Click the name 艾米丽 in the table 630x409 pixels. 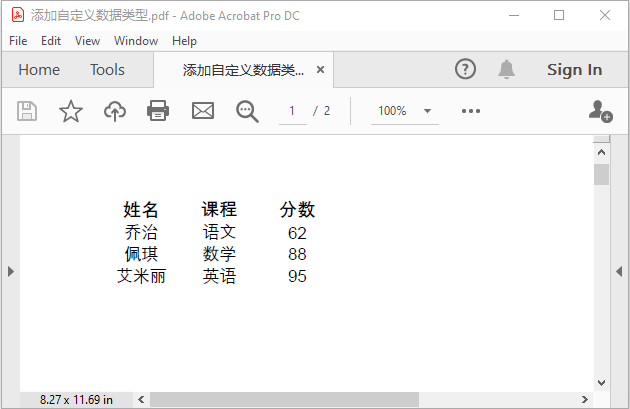[x=141, y=276]
